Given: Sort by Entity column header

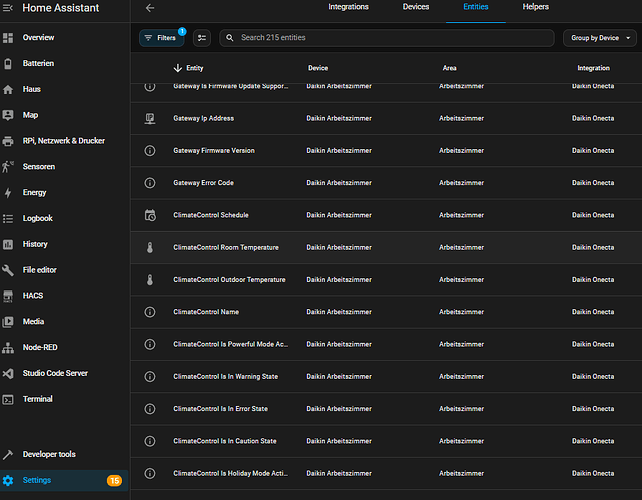Looking at the screenshot, I should click(x=188, y=68).
